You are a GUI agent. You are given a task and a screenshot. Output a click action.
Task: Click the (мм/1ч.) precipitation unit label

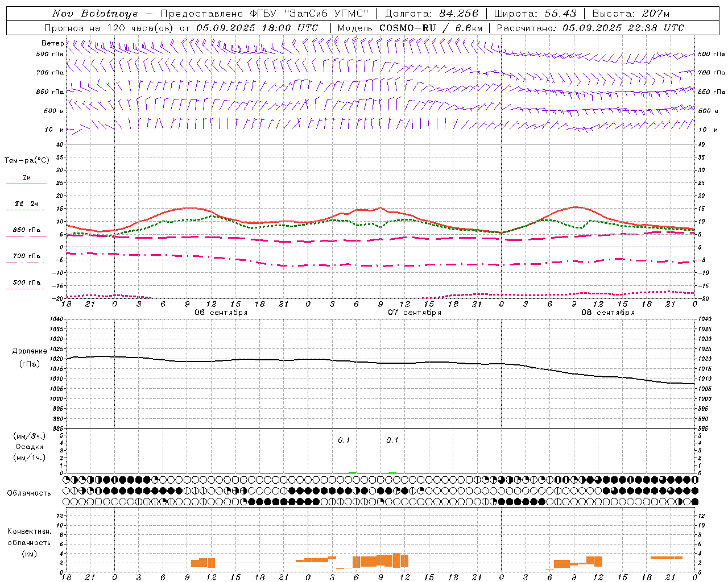coord(30,458)
